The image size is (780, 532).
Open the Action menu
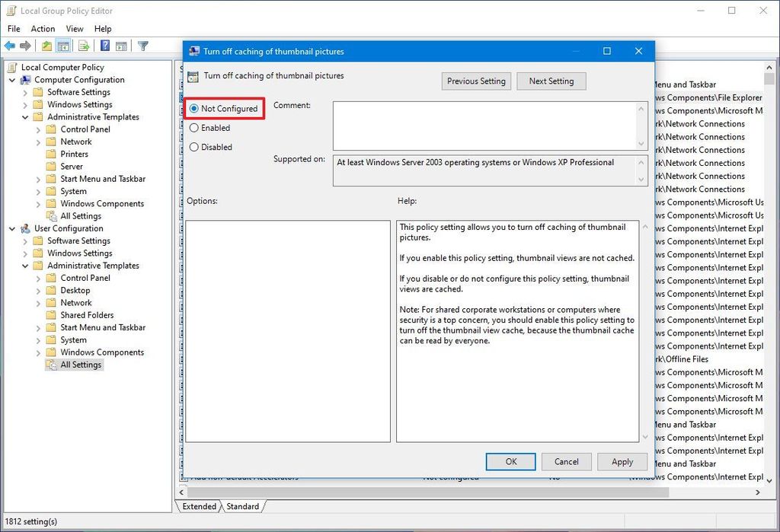(43, 28)
